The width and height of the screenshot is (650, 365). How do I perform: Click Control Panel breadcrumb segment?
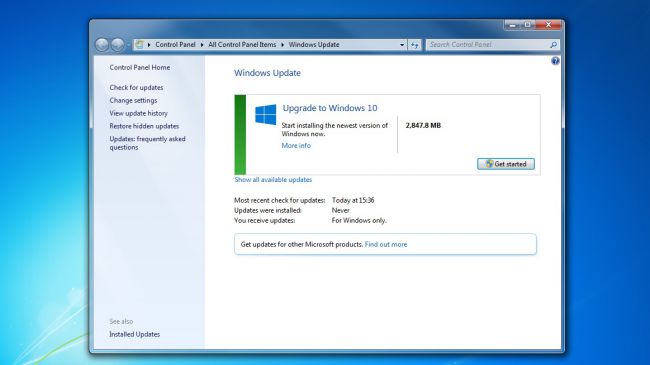(x=175, y=44)
